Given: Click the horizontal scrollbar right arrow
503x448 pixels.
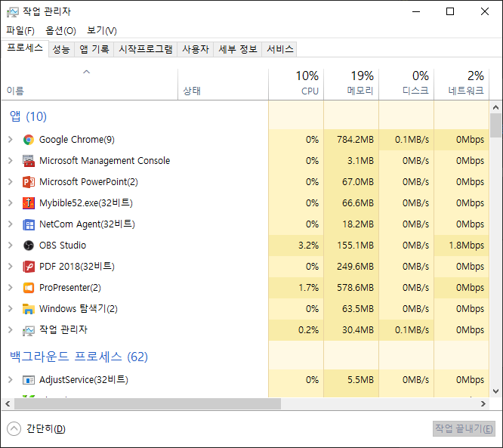Looking at the screenshot, I should [483, 403].
